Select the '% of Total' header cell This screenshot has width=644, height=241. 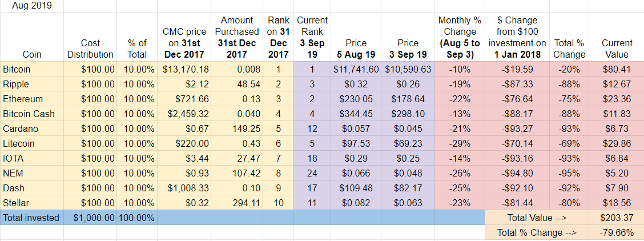coord(137,37)
